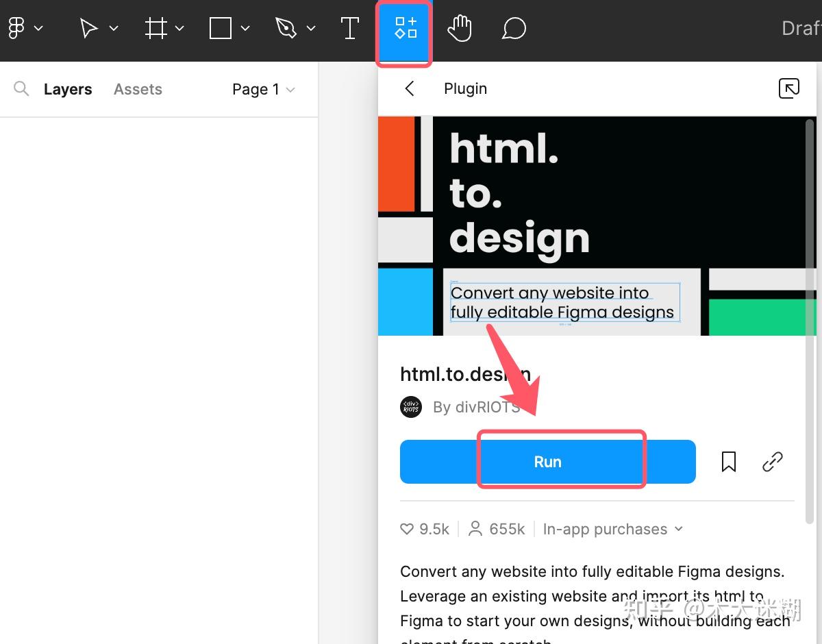
Task: Copy plugin link icon
Action: (x=772, y=462)
